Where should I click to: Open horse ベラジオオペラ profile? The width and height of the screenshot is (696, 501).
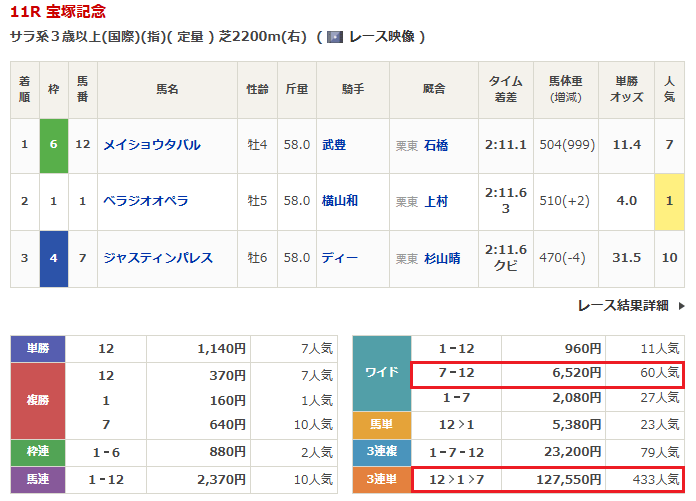point(145,201)
